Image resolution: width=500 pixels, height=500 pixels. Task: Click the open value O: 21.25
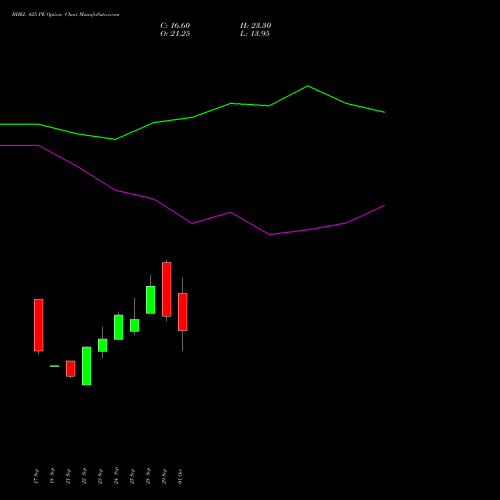coord(175,34)
